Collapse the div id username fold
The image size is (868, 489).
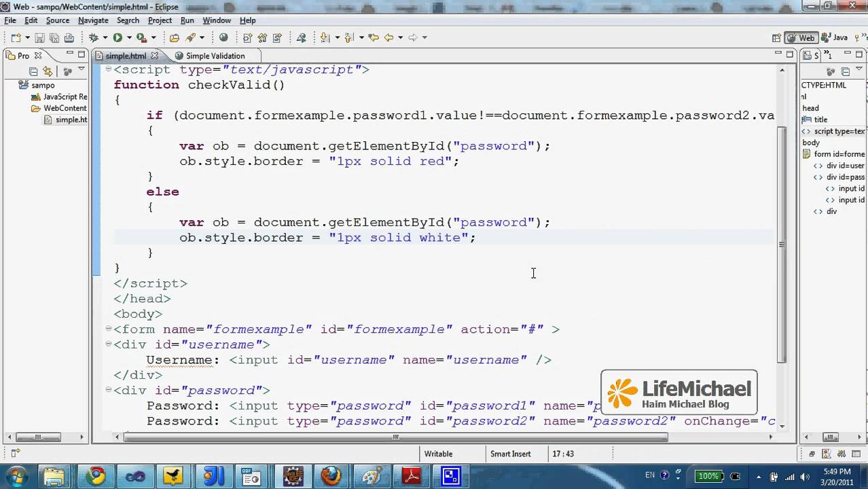[x=109, y=344]
